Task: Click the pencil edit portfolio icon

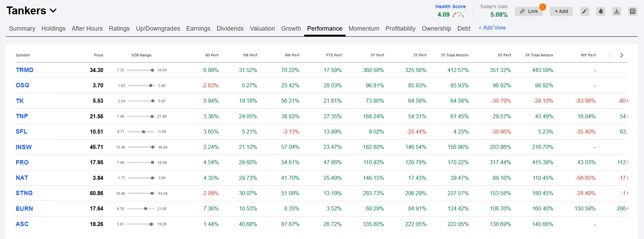Action: 585,11
